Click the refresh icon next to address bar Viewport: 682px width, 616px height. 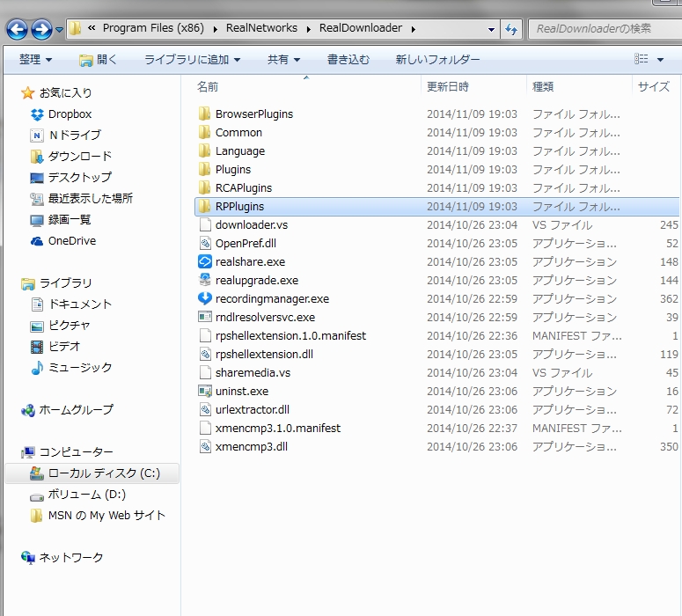click(x=511, y=29)
